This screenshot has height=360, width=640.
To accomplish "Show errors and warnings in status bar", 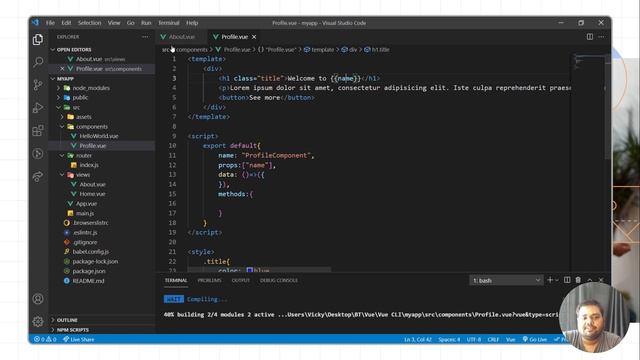I will click(x=45, y=339).
